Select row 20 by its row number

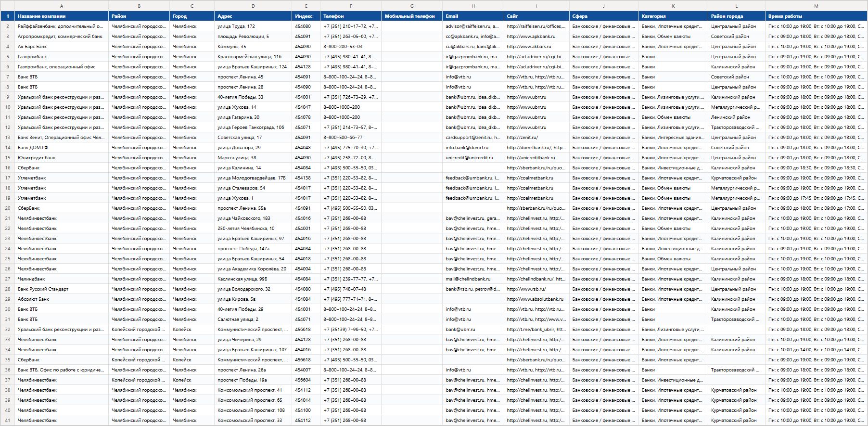[x=8, y=208]
